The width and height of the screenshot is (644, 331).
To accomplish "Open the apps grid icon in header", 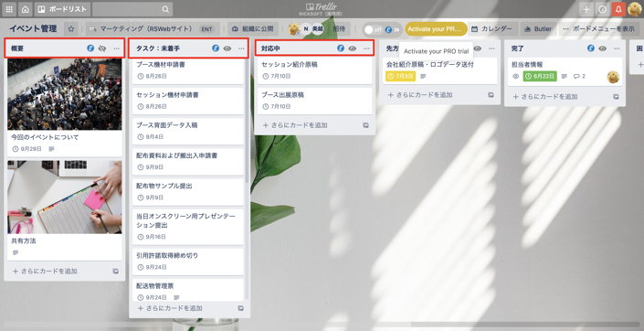I will pos(9,9).
